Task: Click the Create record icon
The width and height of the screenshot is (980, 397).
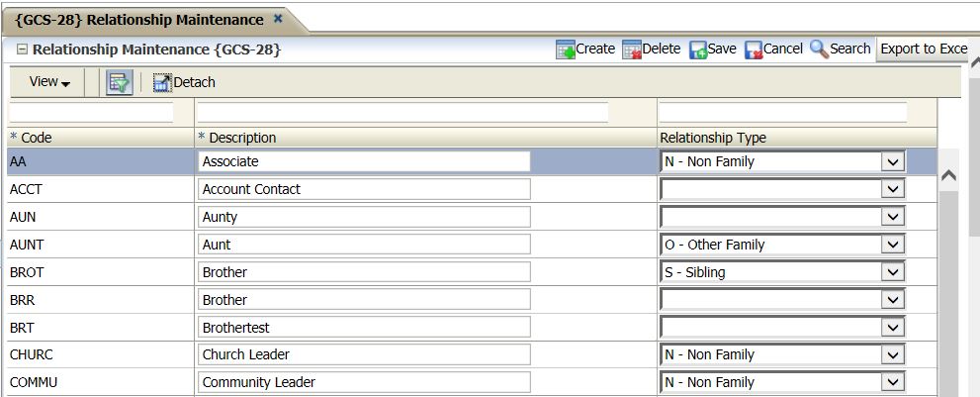Action: pyautogui.click(x=566, y=50)
